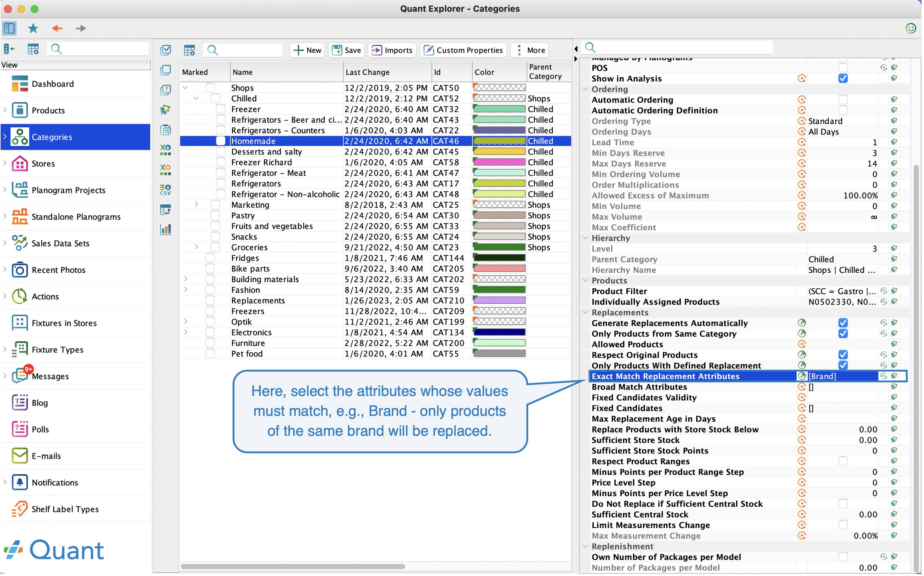The height and width of the screenshot is (576, 924).
Task: Click the Recent Photos camera icon
Action: 19,270
